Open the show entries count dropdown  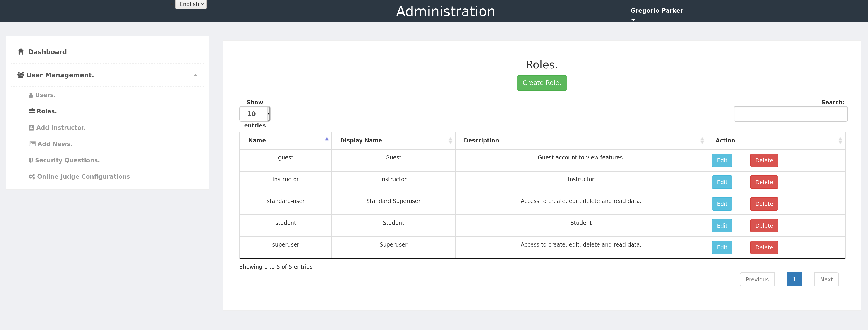pyautogui.click(x=255, y=114)
